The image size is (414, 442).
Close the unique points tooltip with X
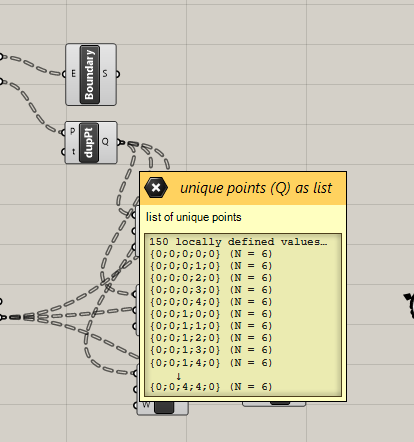(x=156, y=188)
